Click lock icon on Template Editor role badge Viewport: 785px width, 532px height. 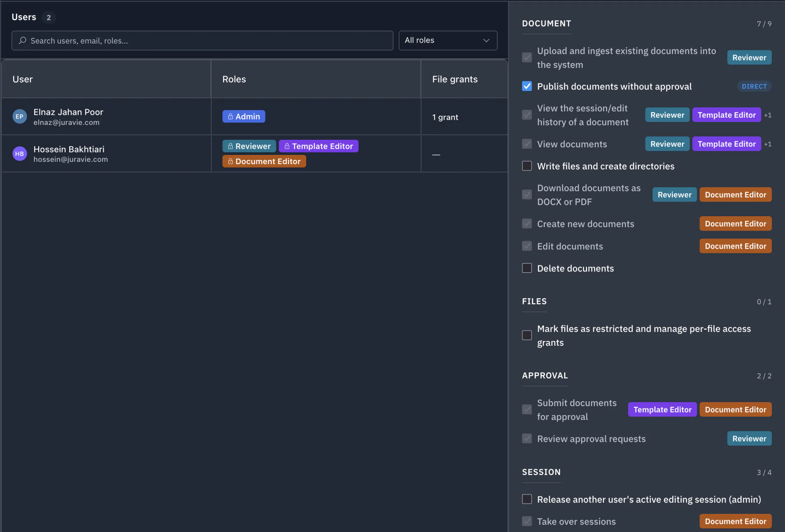287,146
